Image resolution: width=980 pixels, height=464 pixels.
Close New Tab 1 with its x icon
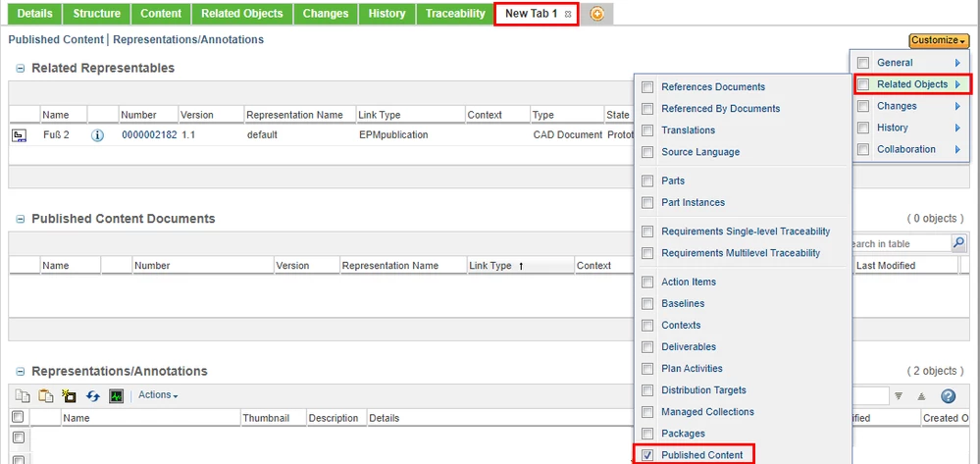(x=568, y=14)
